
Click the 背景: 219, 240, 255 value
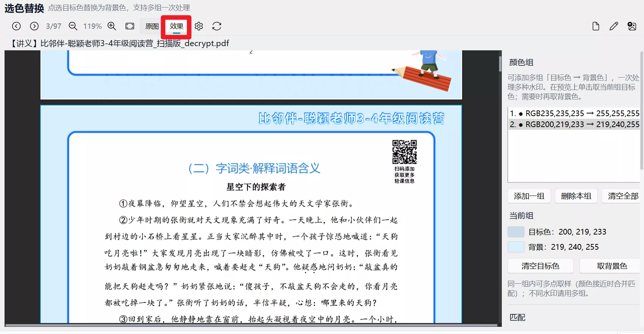(563, 247)
